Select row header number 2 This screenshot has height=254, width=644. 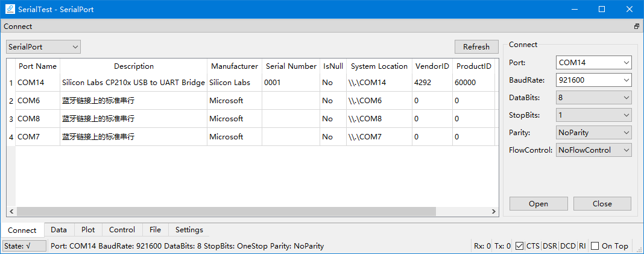click(11, 101)
